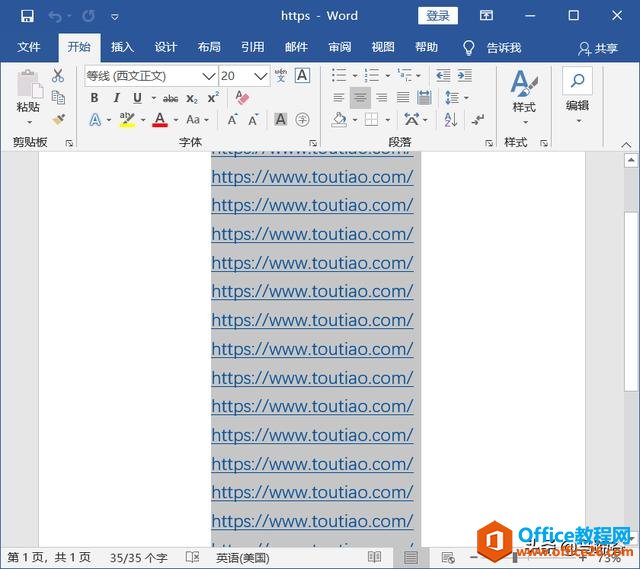Switch to the 引用 tab
The image size is (640, 569).
[x=253, y=47]
